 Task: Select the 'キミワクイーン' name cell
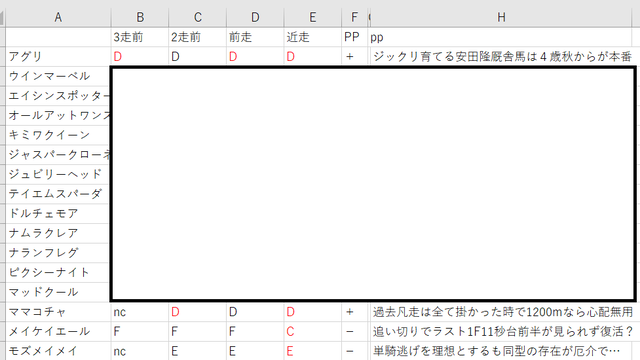pyautogui.click(x=58, y=135)
